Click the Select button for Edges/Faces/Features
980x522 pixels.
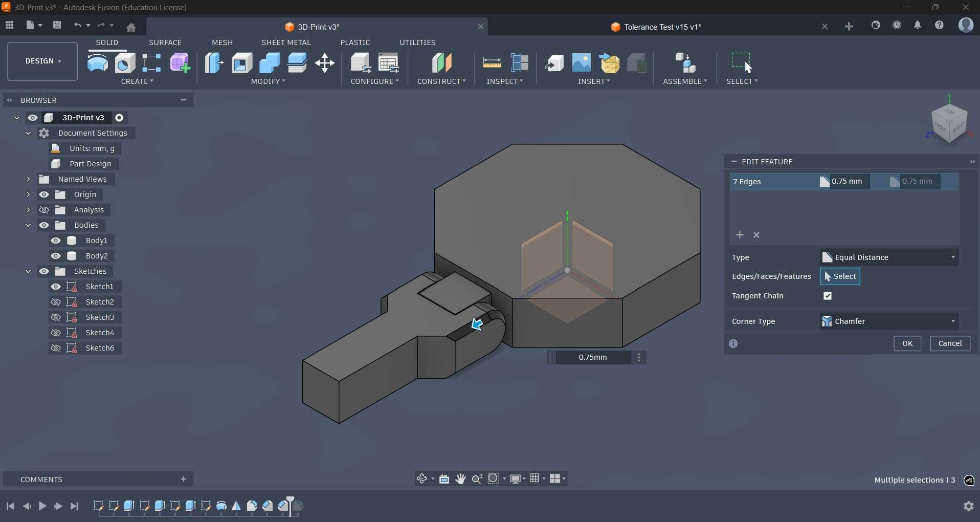pyautogui.click(x=840, y=277)
